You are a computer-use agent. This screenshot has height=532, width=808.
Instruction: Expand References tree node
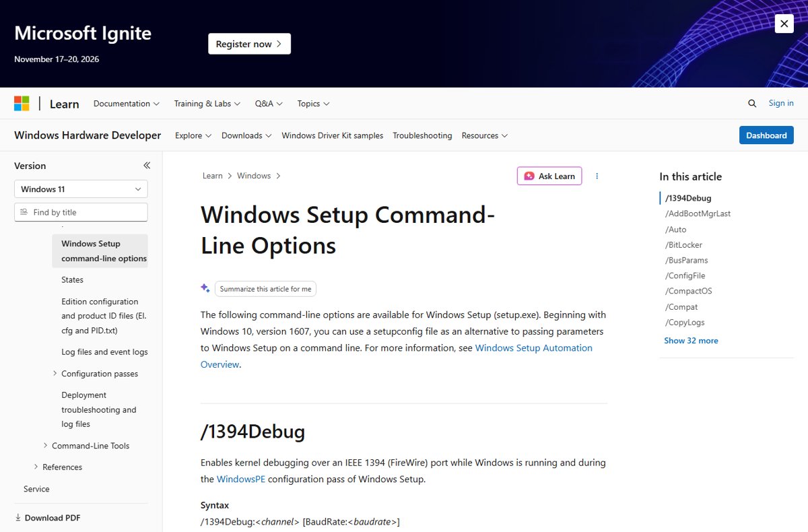click(36, 467)
